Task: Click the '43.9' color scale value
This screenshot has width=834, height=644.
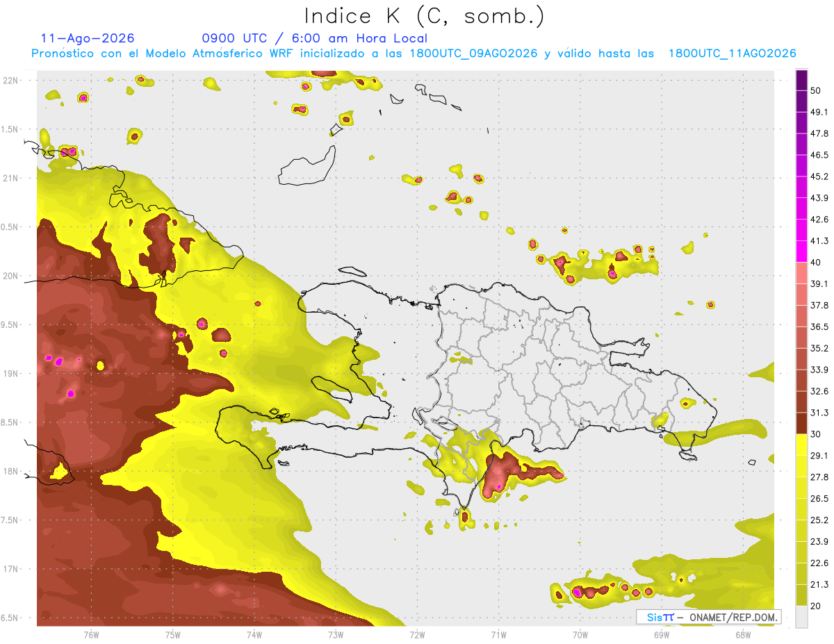Action: click(819, 198)
